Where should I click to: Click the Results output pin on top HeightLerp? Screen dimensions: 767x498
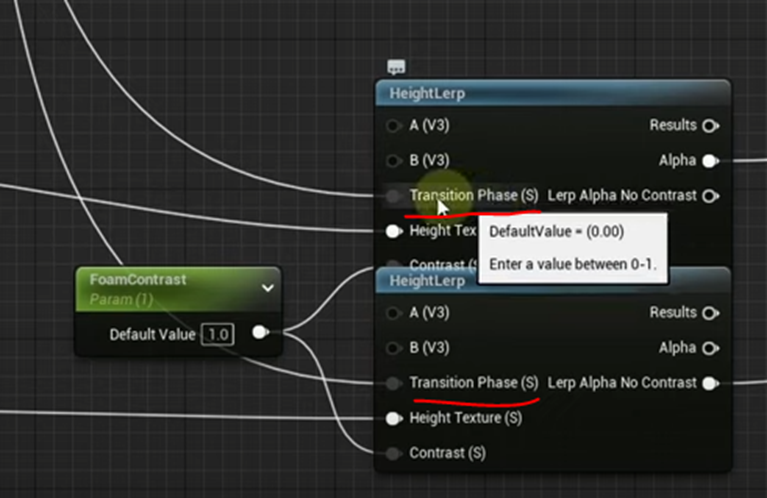[x=710, y=126]
